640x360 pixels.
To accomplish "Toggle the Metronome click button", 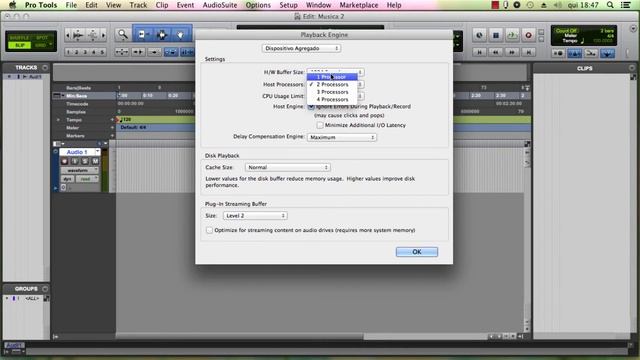I will [574, 53].
